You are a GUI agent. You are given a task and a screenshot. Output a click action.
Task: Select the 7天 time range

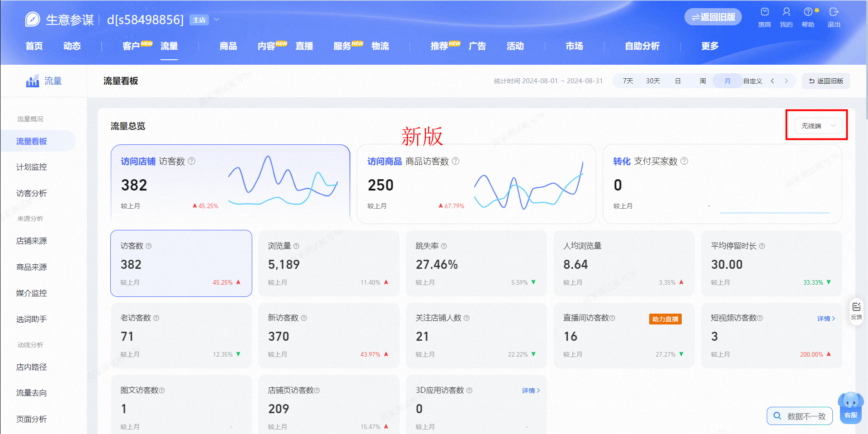click(x=627, y=81)
